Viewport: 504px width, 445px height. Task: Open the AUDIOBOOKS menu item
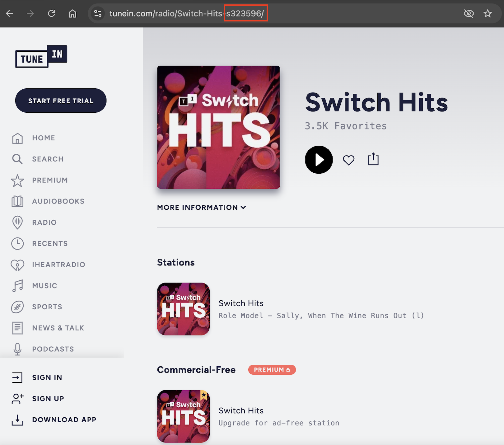pos(58,201)
